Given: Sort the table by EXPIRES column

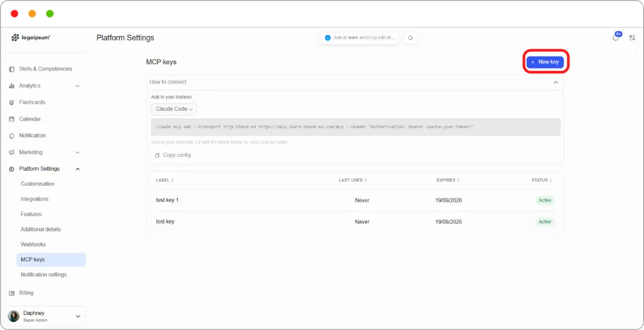Looking at the screenshot, I should pyautogui.click(x=448, y=180).
